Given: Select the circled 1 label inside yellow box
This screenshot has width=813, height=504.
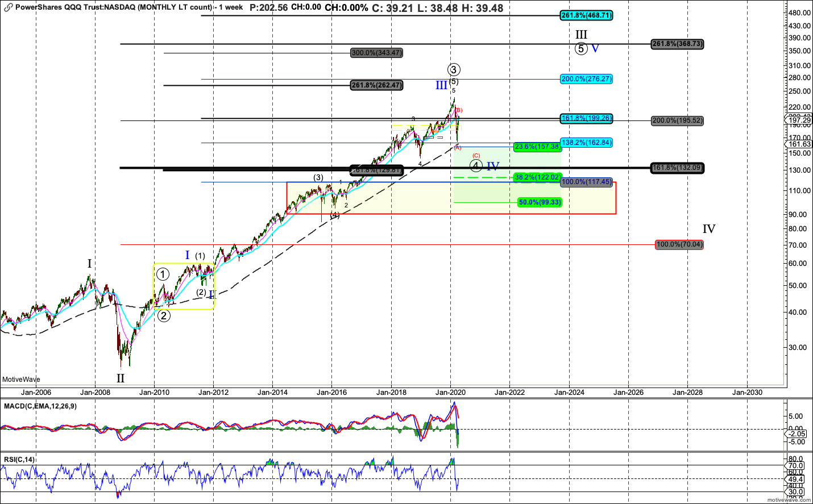Looking at the screenshot, I should [163, 274].
